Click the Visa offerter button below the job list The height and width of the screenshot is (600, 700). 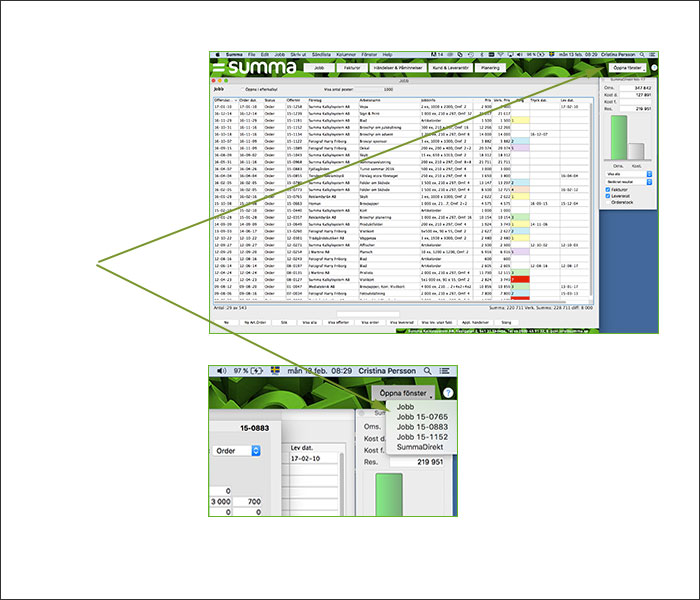[338, 322]
